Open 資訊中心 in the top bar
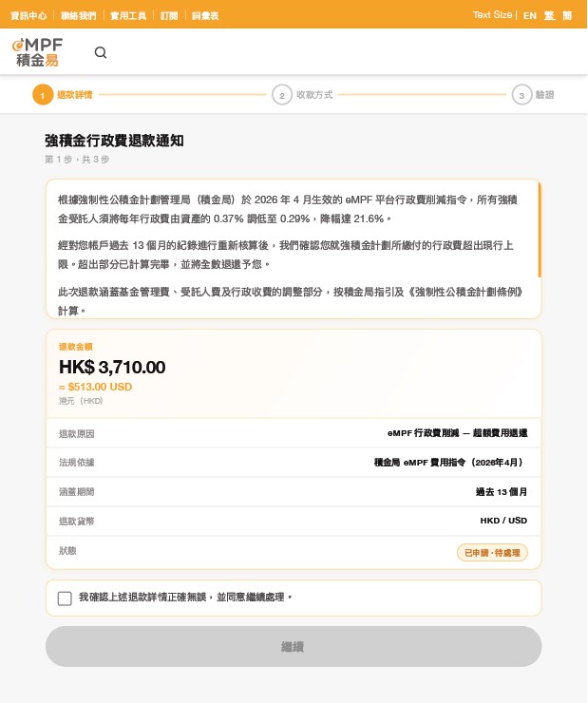The height and width of the screenshot is (703, 588). pyautogui.click(x=28, y=16)
